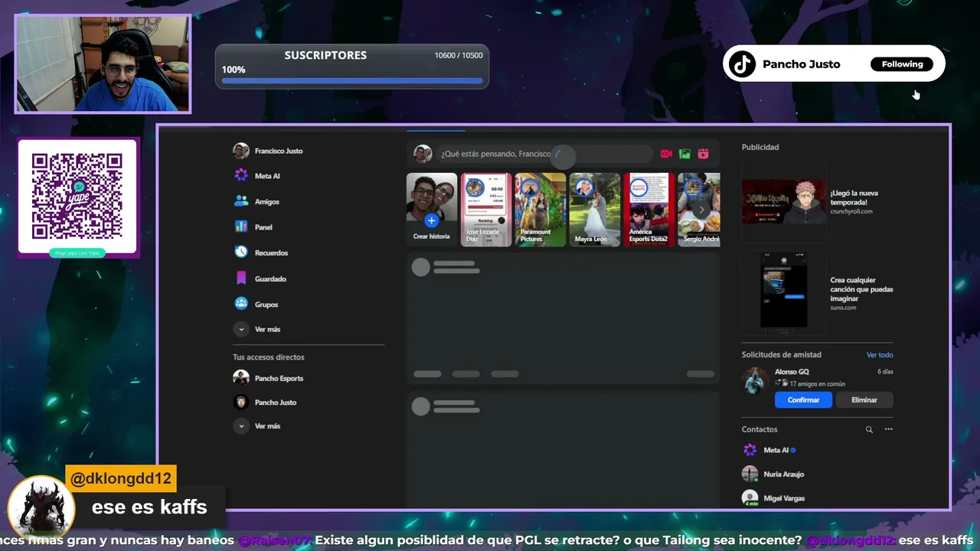Expand Ver más below Grupos

257,329
